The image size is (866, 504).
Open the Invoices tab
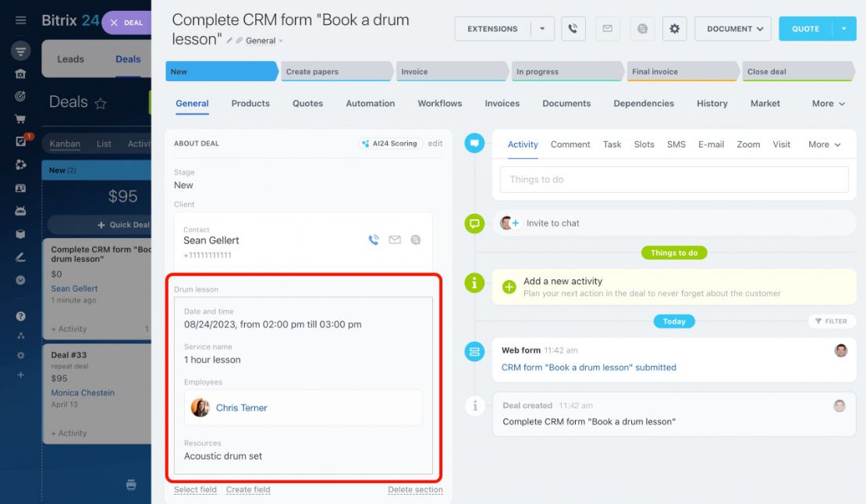point(502,103)
